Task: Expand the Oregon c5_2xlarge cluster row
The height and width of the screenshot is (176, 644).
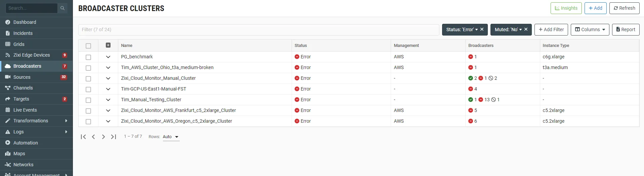Action: (108, 121)
